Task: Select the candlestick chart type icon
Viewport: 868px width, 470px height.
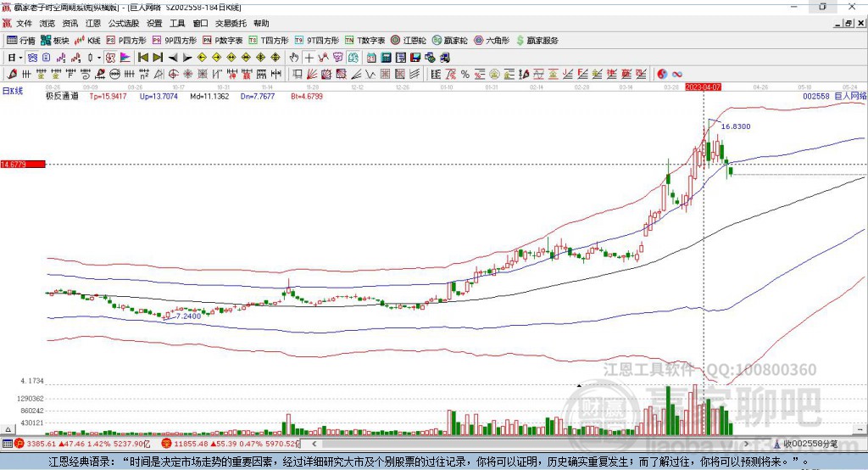Action: coord(90,58)
